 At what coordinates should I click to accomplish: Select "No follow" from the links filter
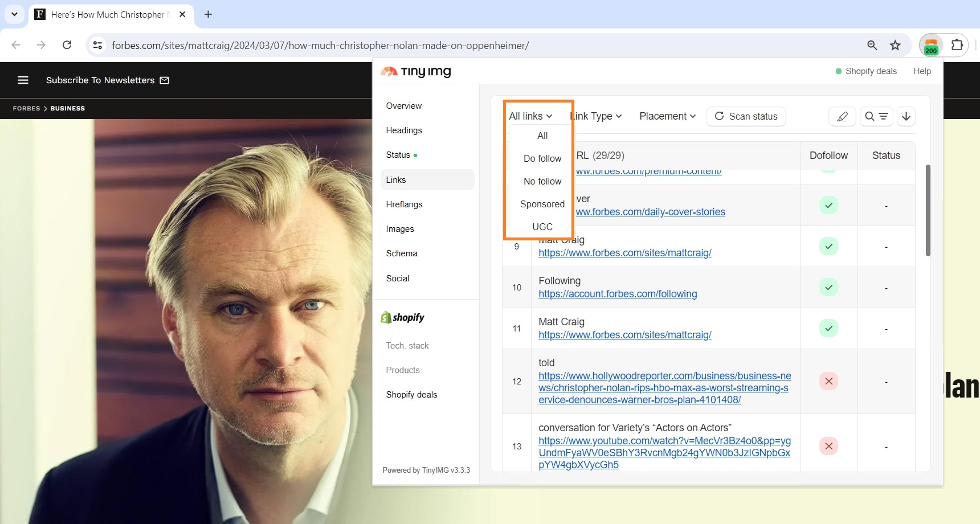click(x=541, y=181)
